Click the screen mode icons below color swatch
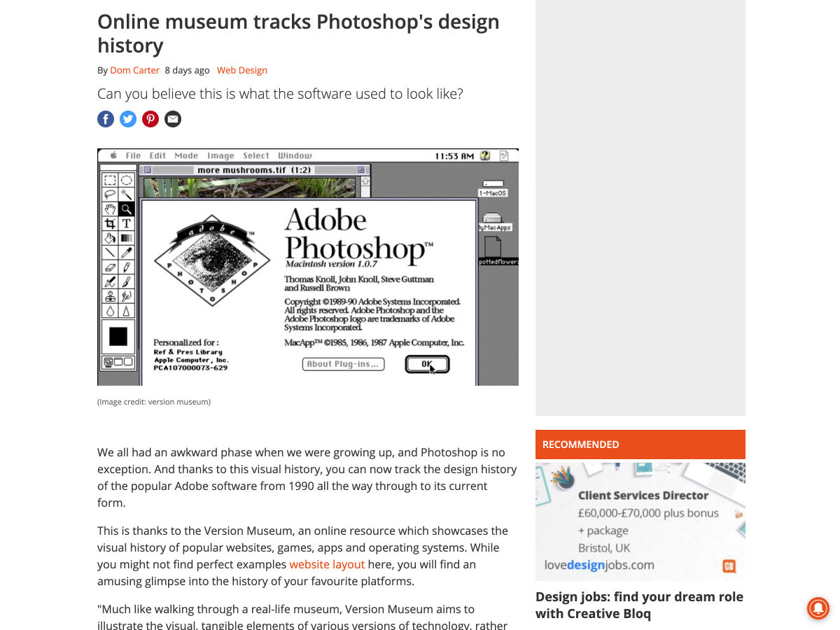This screenshot has width=840, height=630. point(118,362)
